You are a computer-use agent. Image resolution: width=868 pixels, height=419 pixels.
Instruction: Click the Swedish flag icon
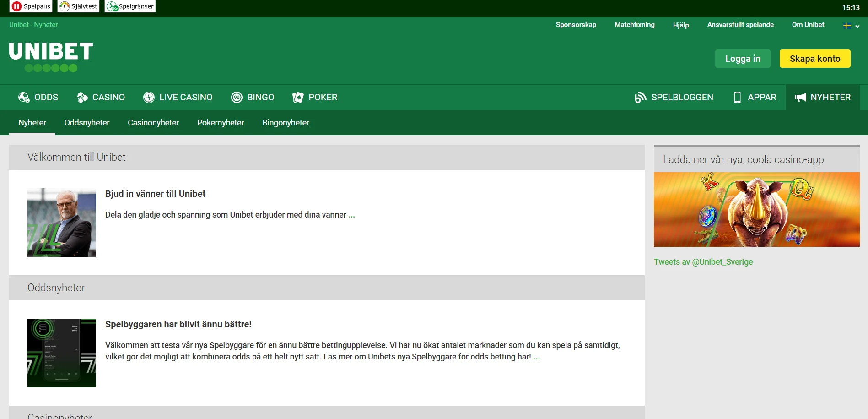point(847,26)
